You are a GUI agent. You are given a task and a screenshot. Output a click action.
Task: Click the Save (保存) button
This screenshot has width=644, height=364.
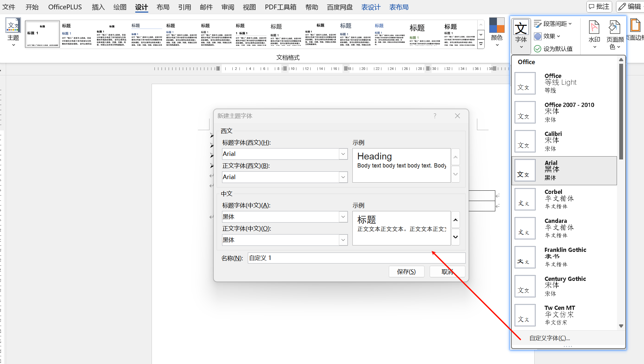(406, 272)
